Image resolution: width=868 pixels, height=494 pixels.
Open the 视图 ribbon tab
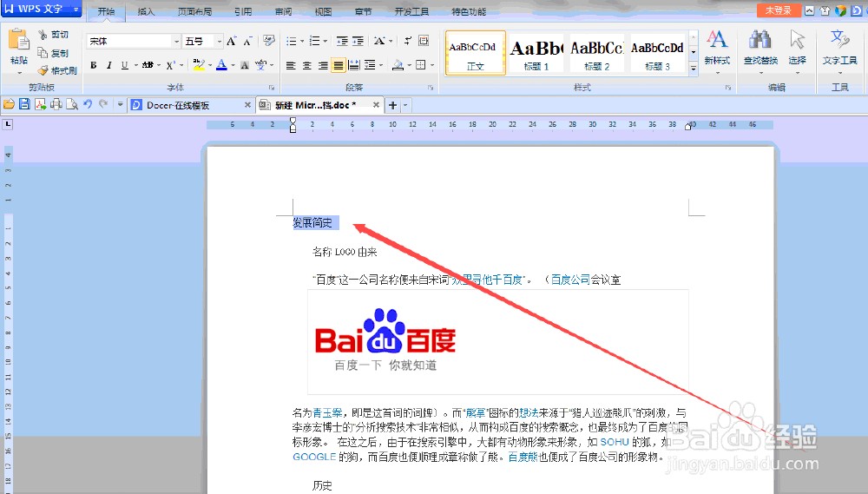tap(323, 11)
